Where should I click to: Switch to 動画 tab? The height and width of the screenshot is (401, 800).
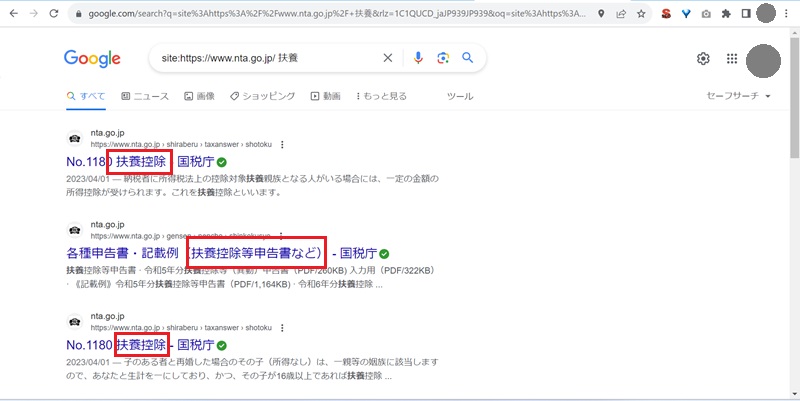tap(326, 96)
